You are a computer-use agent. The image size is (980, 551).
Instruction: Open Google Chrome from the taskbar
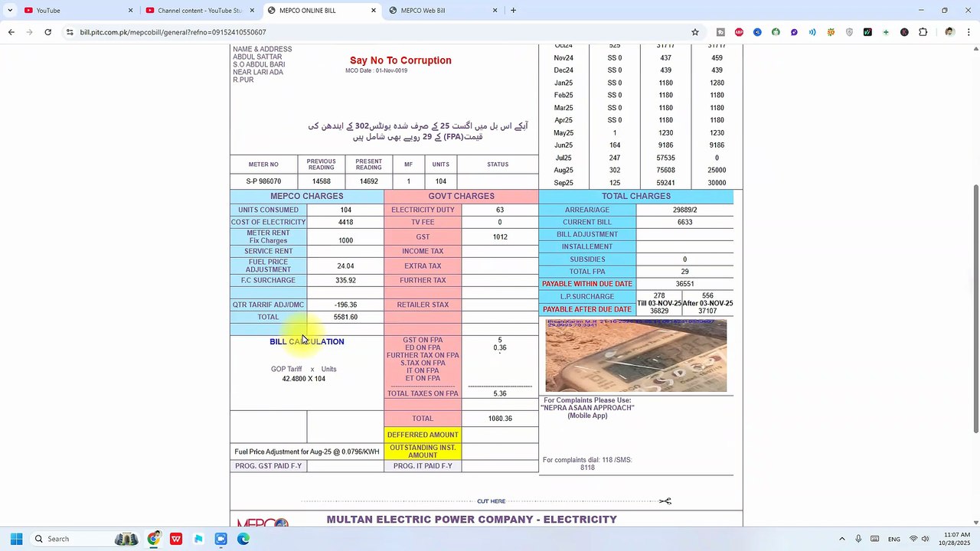coord(154,539)
